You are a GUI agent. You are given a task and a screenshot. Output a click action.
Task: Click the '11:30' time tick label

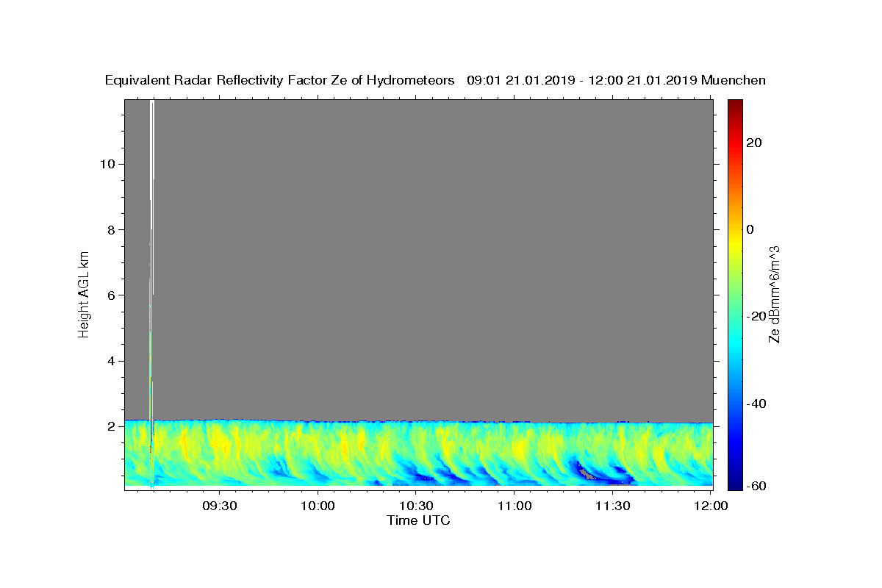(x=613, y=506)
